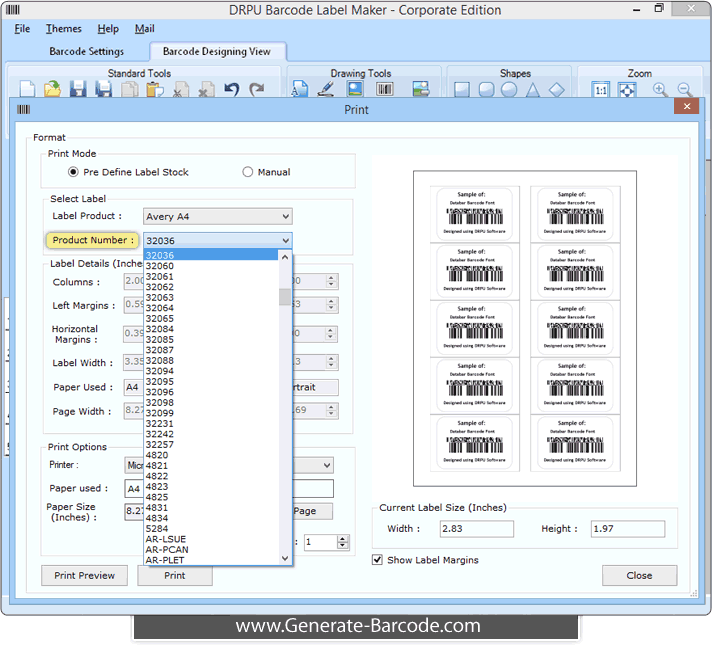Click the Redo arrow icon
This screenshot has height=645, width=712.
[257, 89]
